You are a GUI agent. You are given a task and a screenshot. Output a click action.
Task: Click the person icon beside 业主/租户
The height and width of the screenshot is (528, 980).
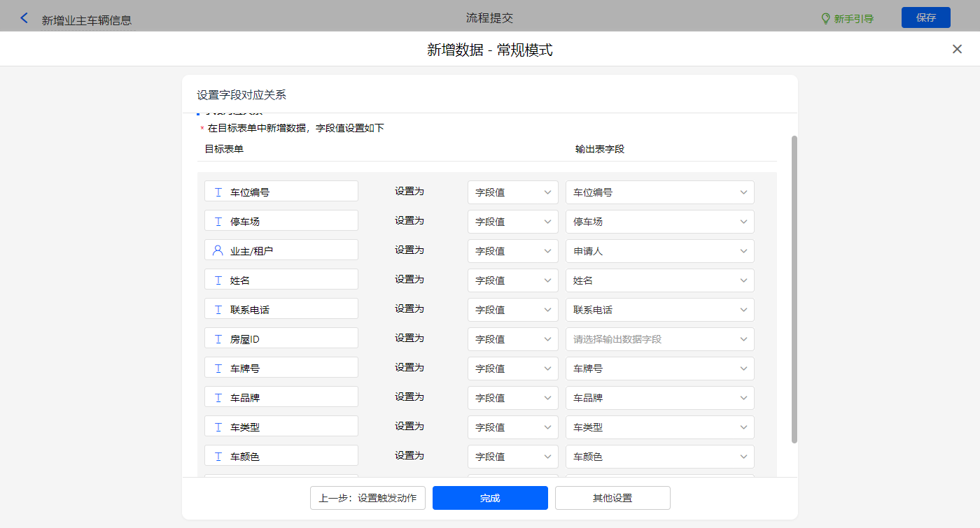[218, 250]
